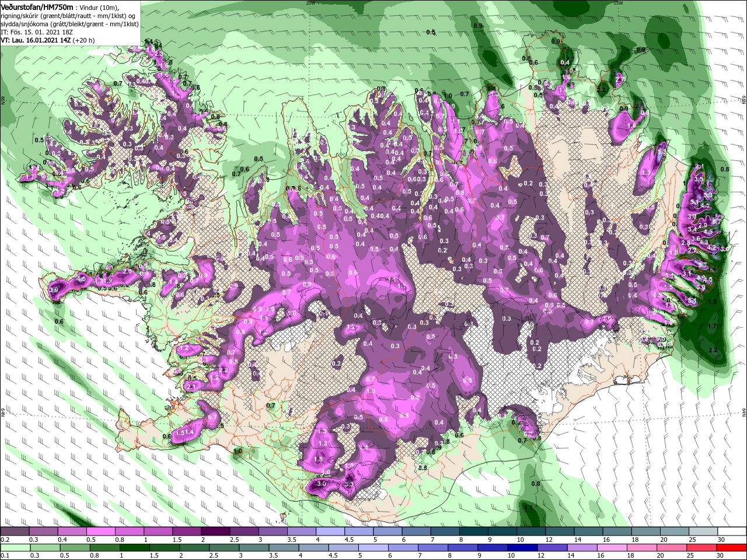Pick the dusky purple 0.2–0.3 swatch on the snow scale
This screenshot has height=560, width=747.
[15, 531]
